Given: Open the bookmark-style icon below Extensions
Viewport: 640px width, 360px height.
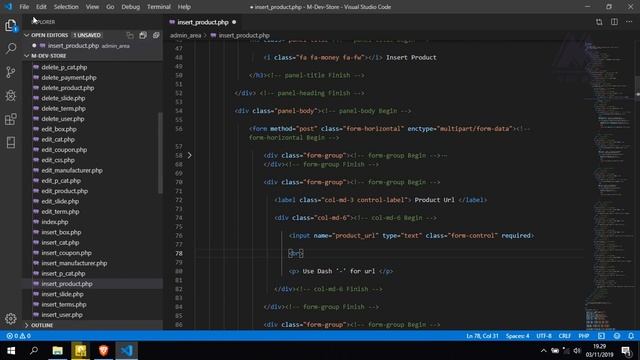Looking at the screenshot, I should 11,142.
